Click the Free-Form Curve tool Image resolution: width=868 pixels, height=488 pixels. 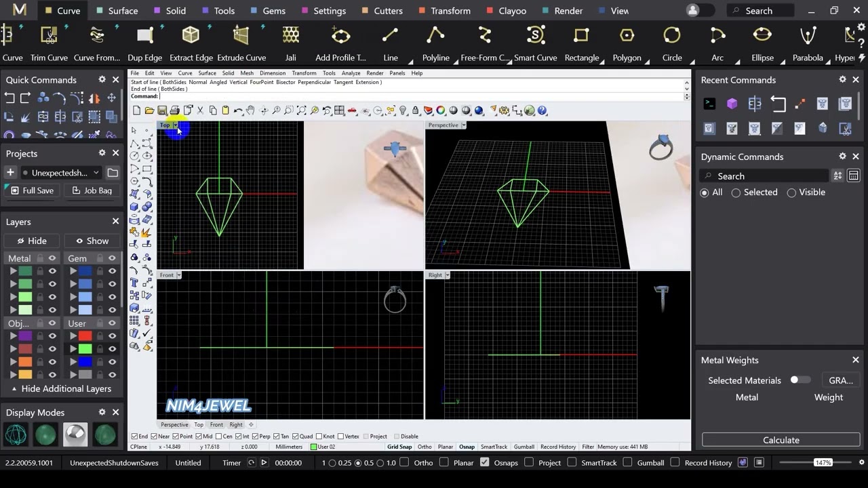[485, 43]
